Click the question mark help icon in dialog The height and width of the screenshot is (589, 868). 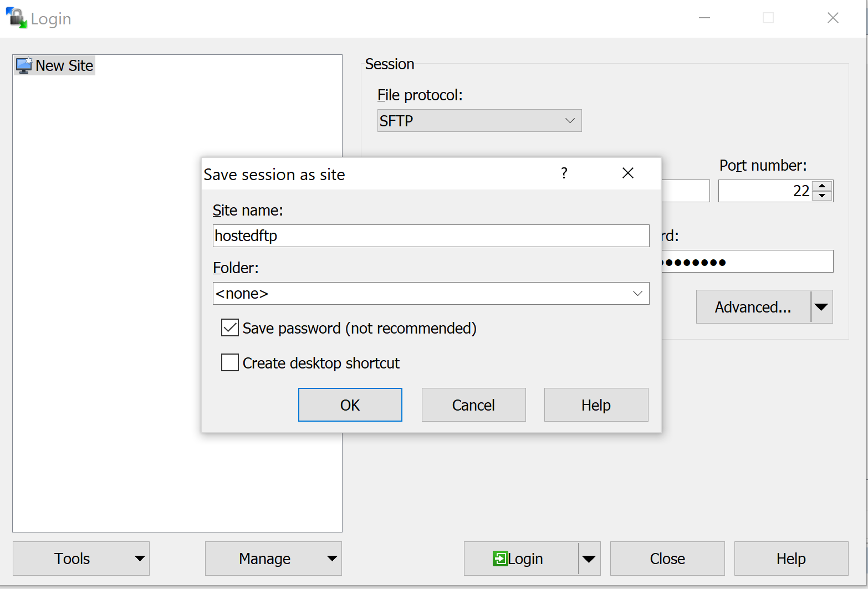pos(564,173)
